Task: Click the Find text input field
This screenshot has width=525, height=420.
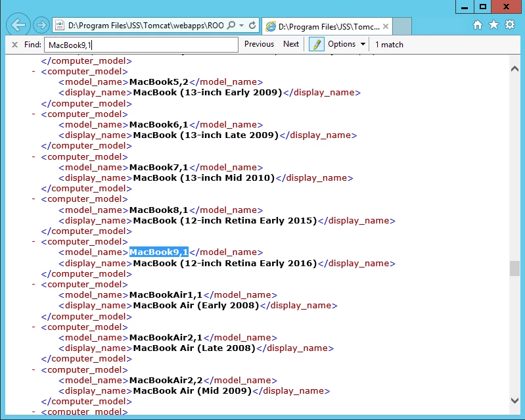Action: pyautogui.click(x=141, y=45)
